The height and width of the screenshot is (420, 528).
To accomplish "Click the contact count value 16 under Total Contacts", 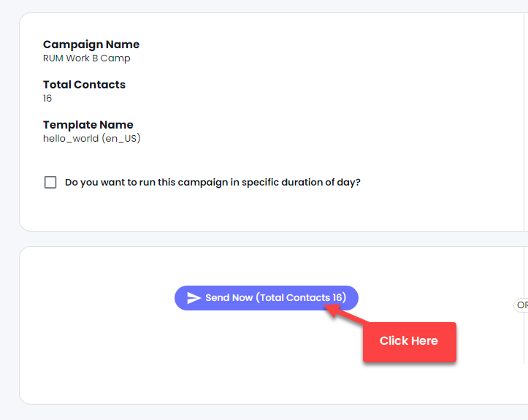I will [47, 99].
